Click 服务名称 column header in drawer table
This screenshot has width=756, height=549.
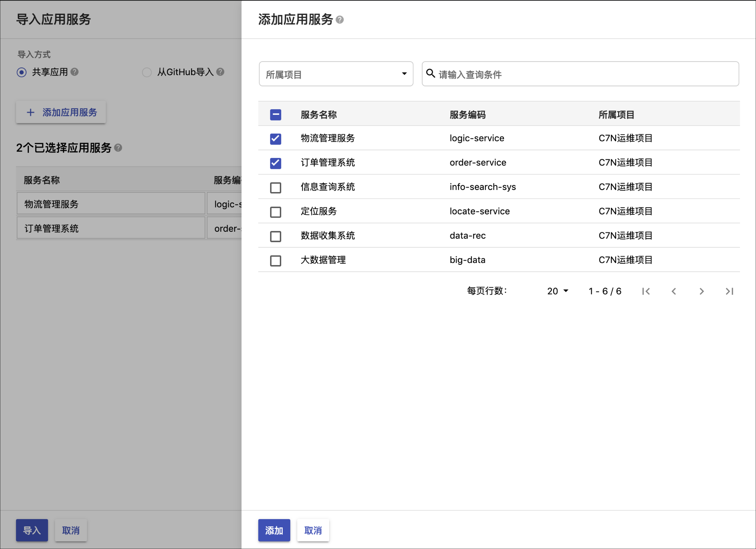[x=319, y=115]
